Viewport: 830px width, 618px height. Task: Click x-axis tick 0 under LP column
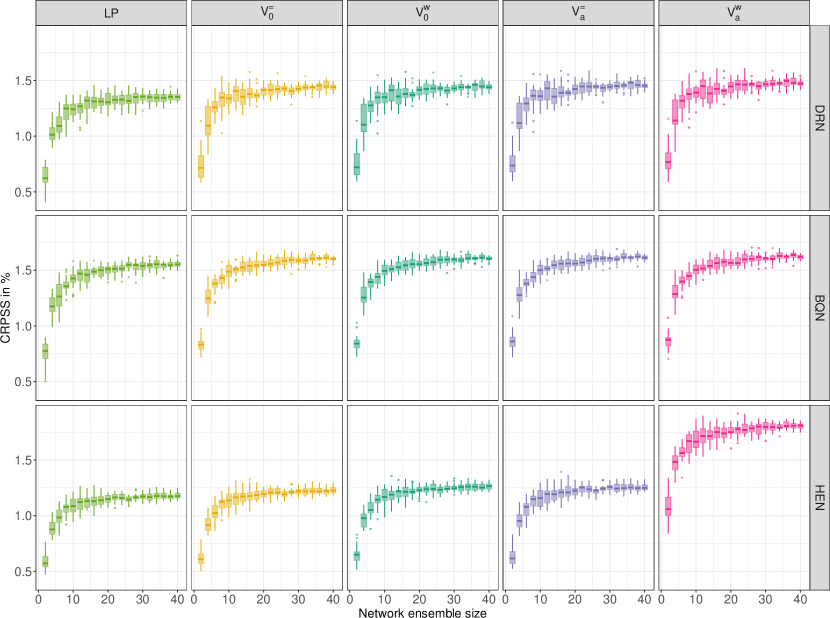pyautogui.click(x=38, y=599)
